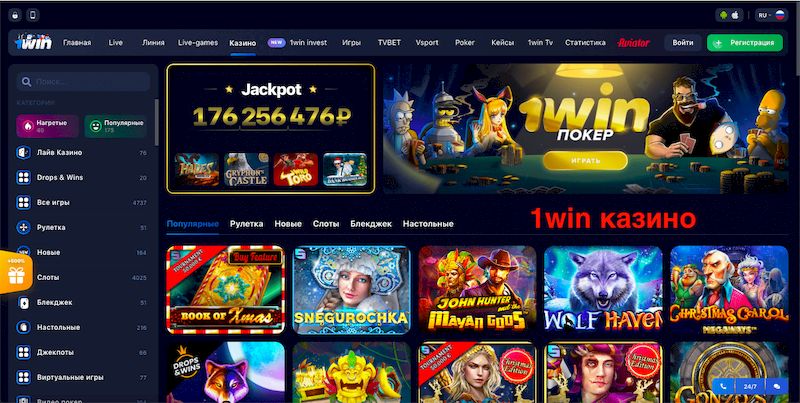Viewport: 800px width, 403px height.
Task: Click the sidebar game search field
Action: pyautogui.click(x=83, y=82)
